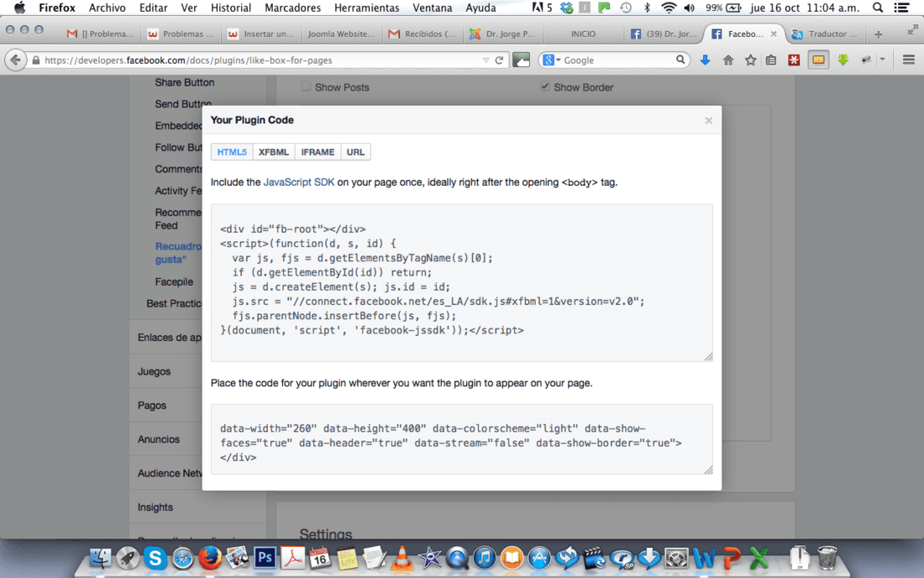The image size is (924, 578).
Task: Go back with the browser back arrow
Action: pyautogui.click(x=16, y=60)
